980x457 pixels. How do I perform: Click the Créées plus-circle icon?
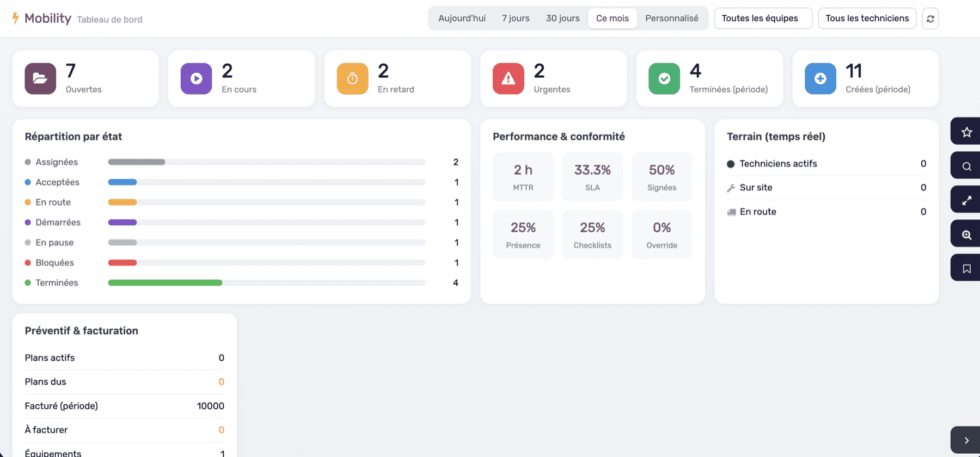pos(820,79)
